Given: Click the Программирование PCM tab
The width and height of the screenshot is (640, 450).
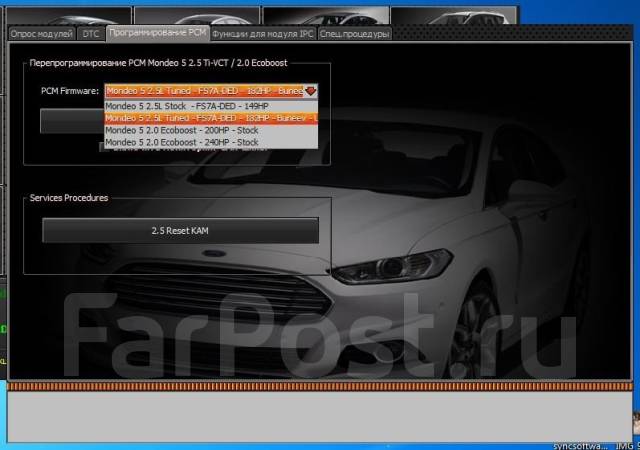Looking at the screenshot, I should (158, 33).
